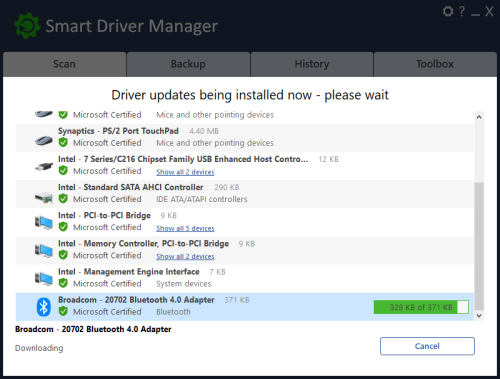Click controller card icon for SATA AHCI driver

click(44, 198)
